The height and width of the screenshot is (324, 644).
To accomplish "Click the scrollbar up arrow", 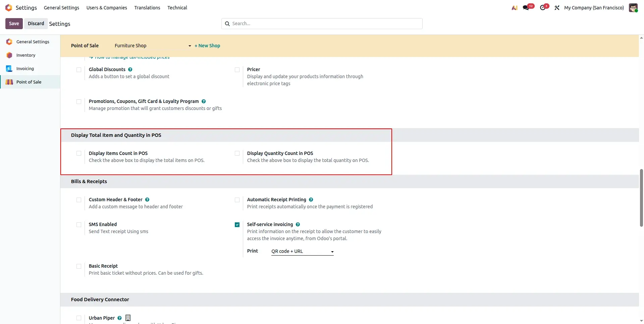I will (x=641, y=38).
